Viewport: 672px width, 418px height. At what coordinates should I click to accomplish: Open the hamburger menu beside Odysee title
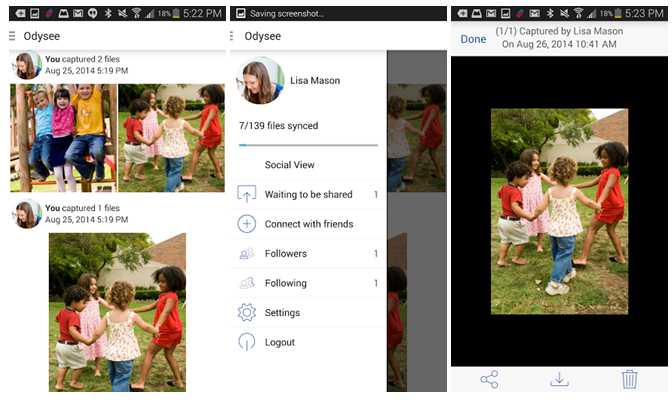pos(12,36)
